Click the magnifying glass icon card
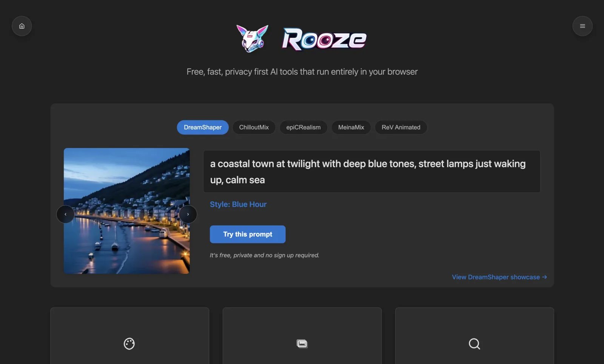The width and height of the screenshot is (604, 364). pyautogui.click(x=475, y=336)
